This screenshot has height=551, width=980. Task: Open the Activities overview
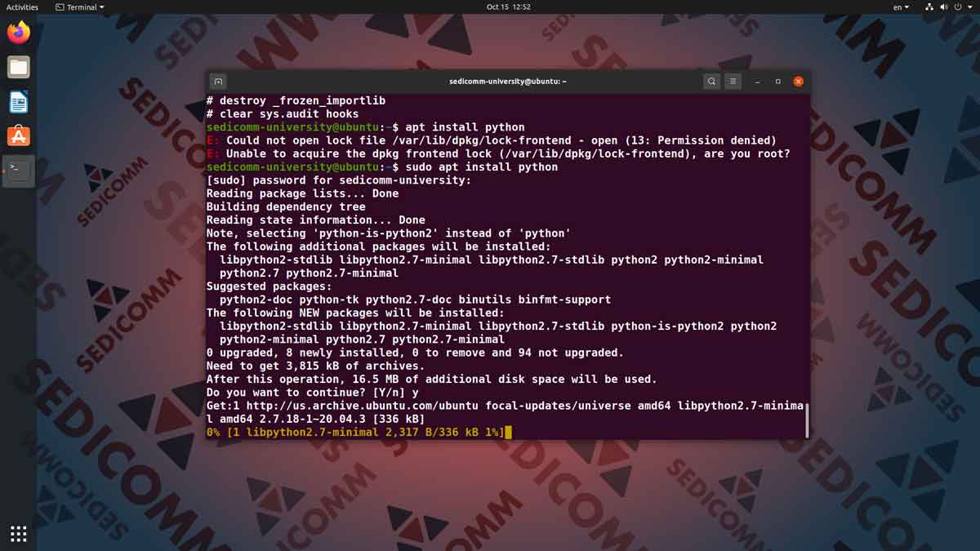click(x=22, y=7)
